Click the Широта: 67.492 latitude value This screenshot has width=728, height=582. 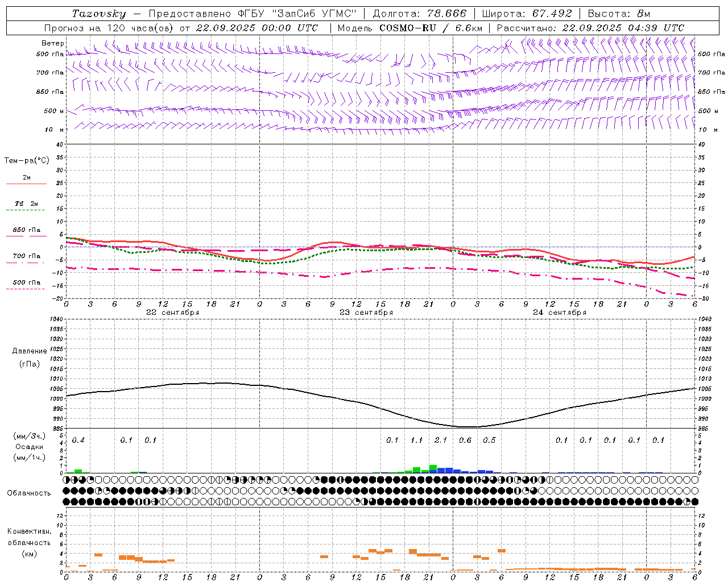coord(527,14)
